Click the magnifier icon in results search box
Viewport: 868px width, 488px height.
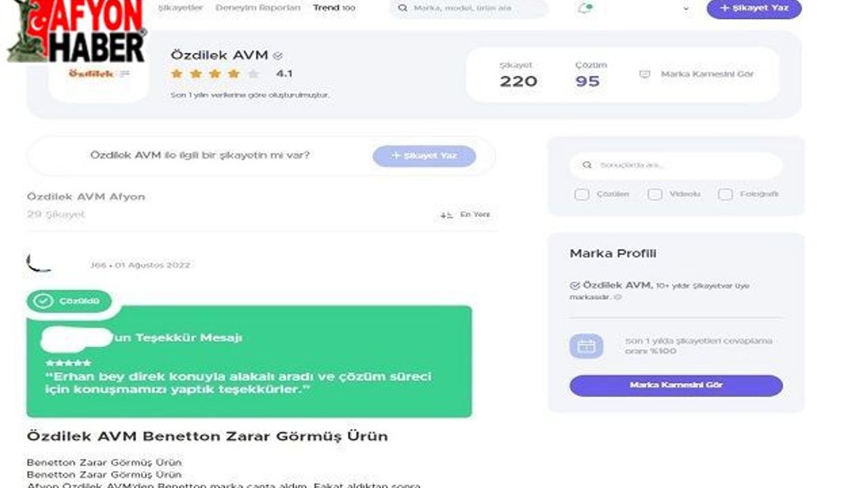point(587,165)
